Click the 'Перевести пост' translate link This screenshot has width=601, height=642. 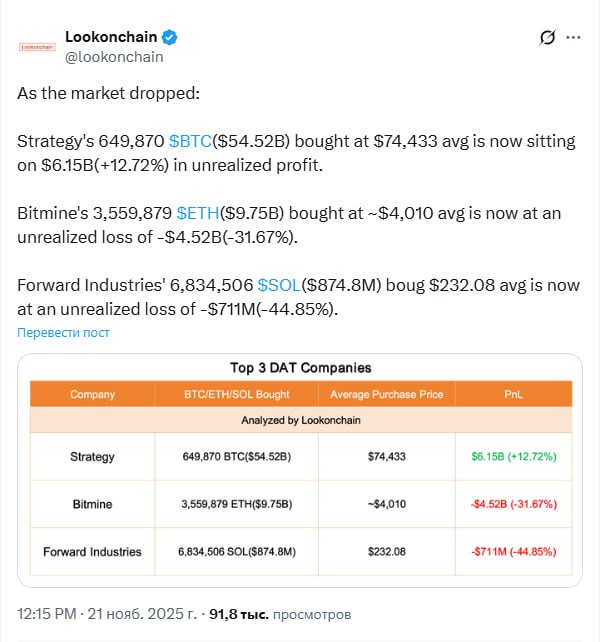[x=63, y=333]
